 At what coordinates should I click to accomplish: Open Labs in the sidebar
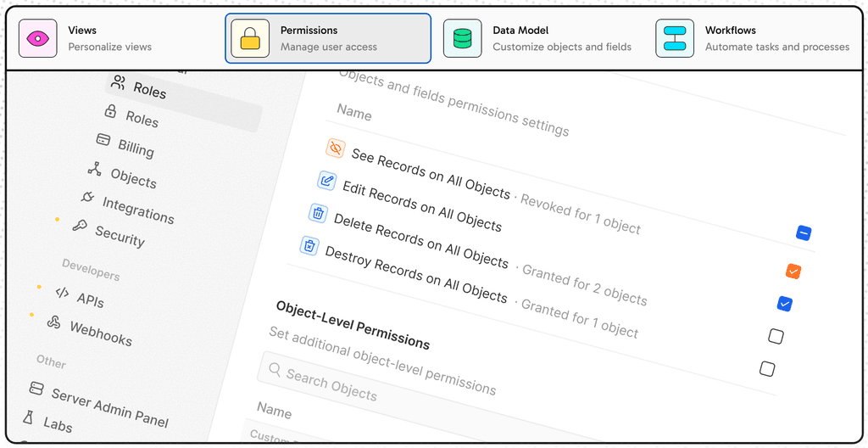click(58, 425)
